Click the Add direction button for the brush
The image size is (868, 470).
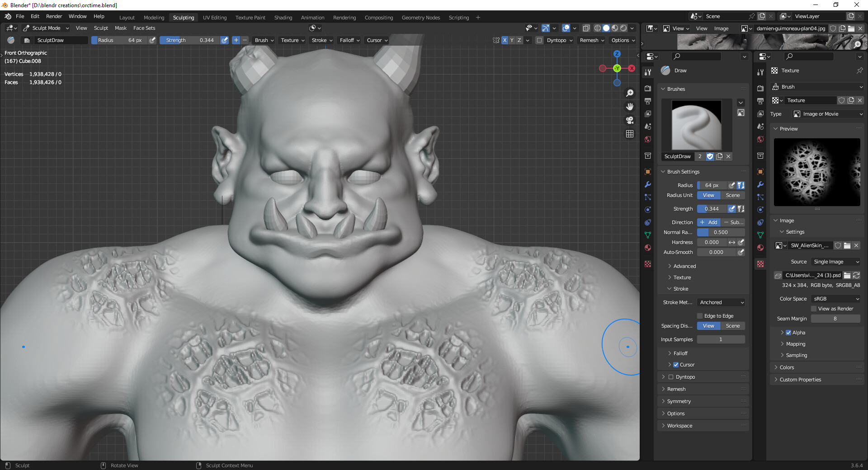click(708, 222)
